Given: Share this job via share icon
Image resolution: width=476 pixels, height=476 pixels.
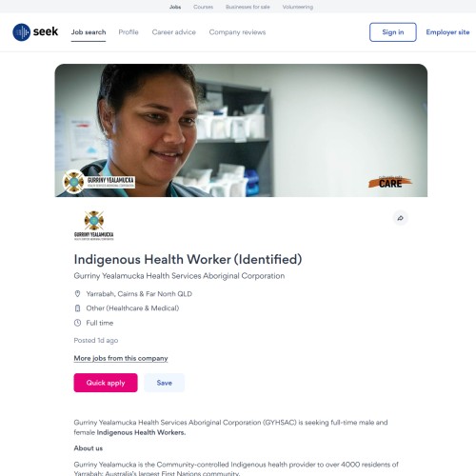Looking at the screenshot, I should (401, 218).
